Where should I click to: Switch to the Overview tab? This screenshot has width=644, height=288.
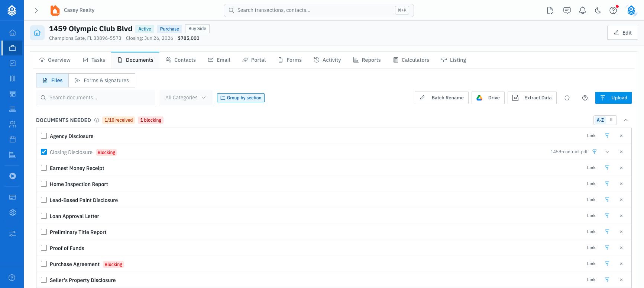coord(55,60)
